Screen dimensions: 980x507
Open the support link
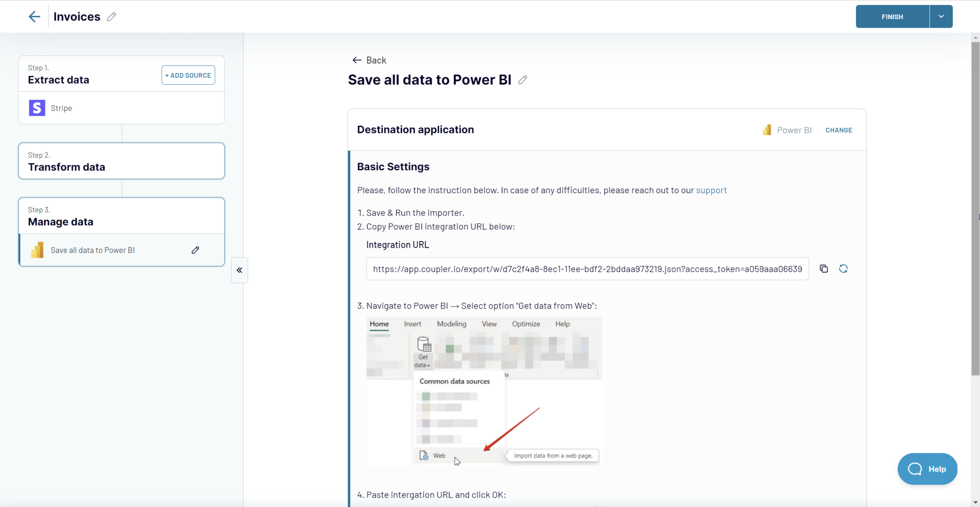[x=711, y=190]
